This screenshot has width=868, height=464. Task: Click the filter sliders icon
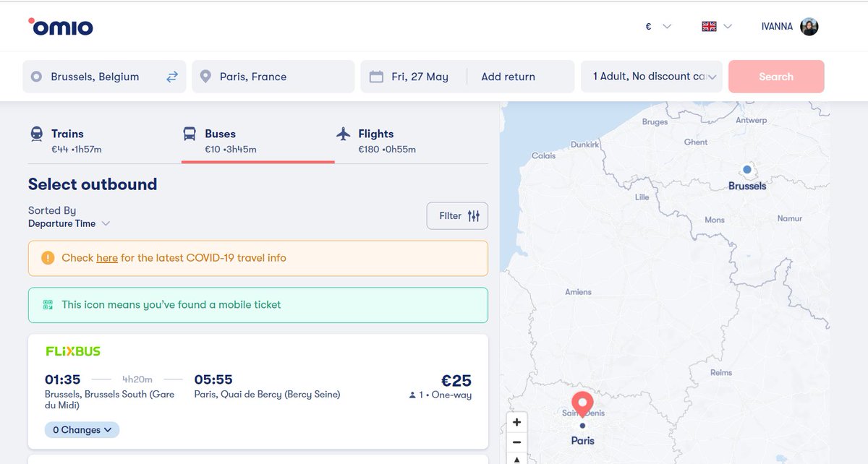[474, 215]
